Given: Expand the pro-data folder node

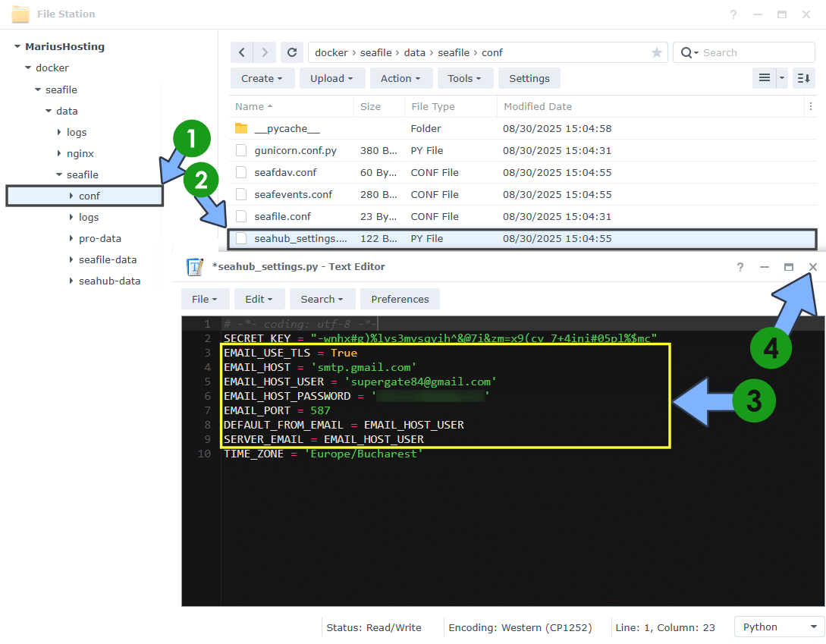Looking at the screenshot, I should (71, 238).
